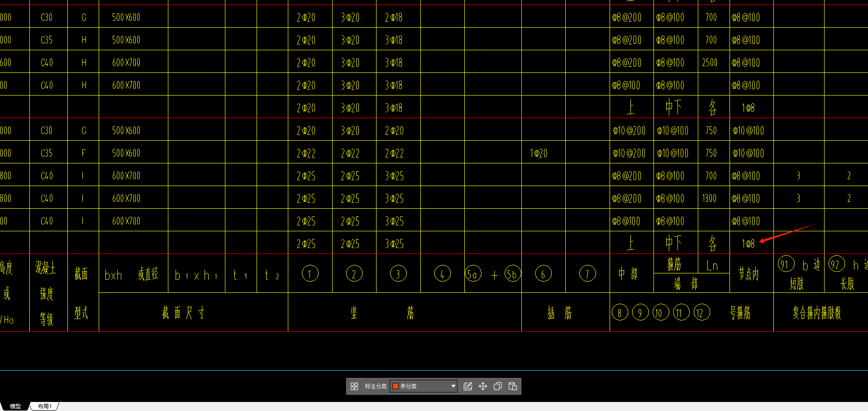The height and width of the screenshot is (411, 868).
Task: Click the 箍筋 header above 端部
Action: click(674, 264)
